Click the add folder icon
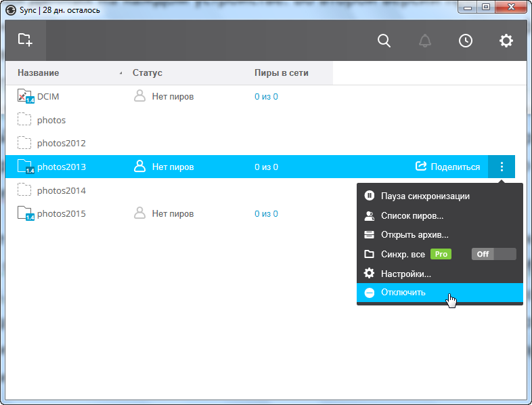This screenshot has height=405, width=532. pyautogui.click(x=25, y=40)
